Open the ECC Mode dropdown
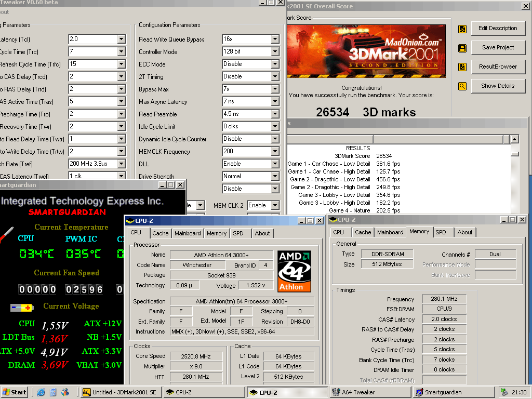 click(275, 64)
